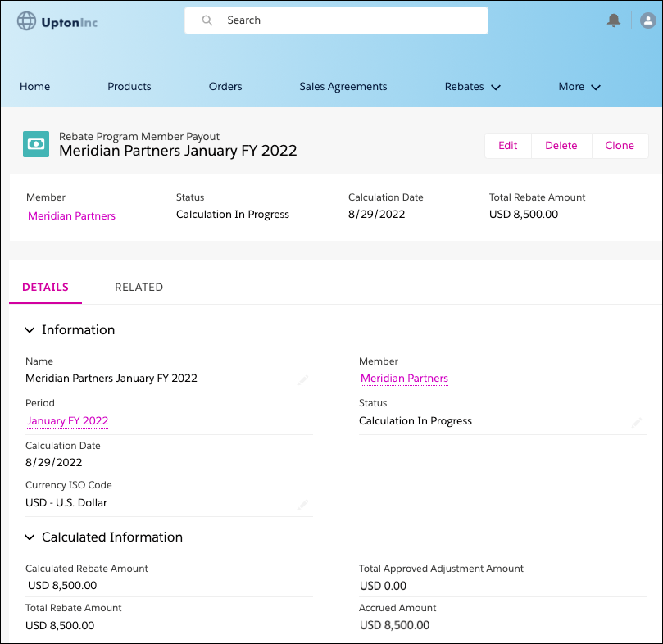Click header status Calculation In Progress
663x644 pixels.
233,215
